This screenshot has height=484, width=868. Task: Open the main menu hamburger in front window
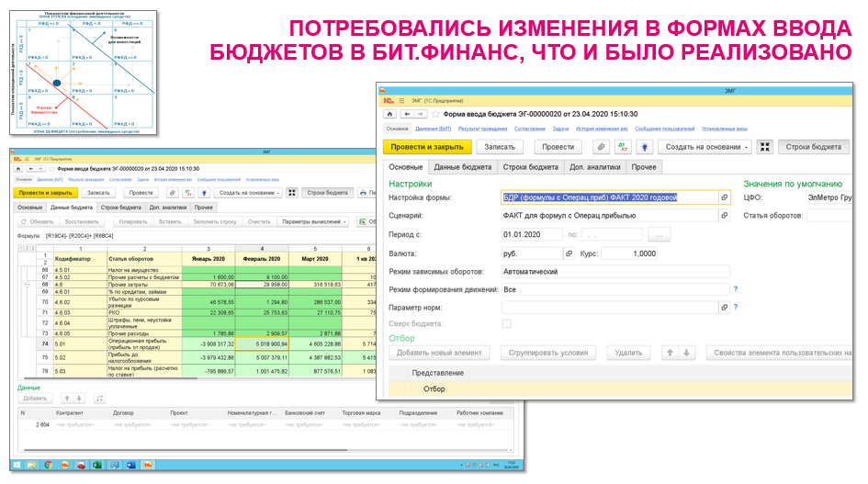[401, 101]
